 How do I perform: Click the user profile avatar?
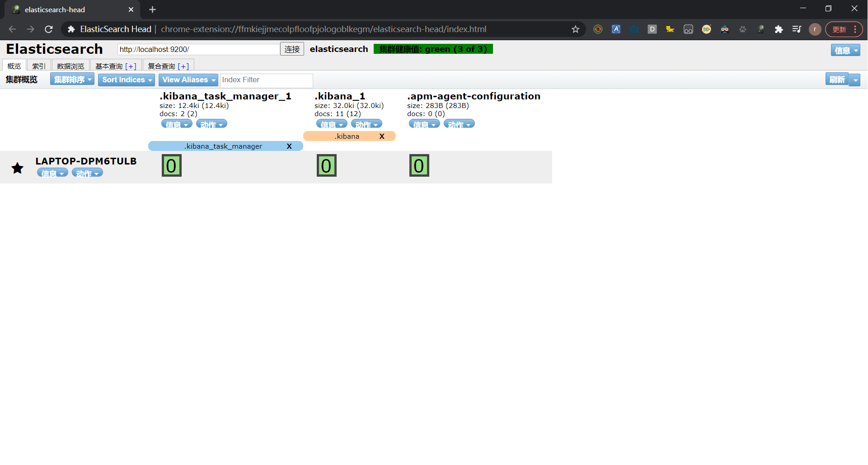(815, 29)
